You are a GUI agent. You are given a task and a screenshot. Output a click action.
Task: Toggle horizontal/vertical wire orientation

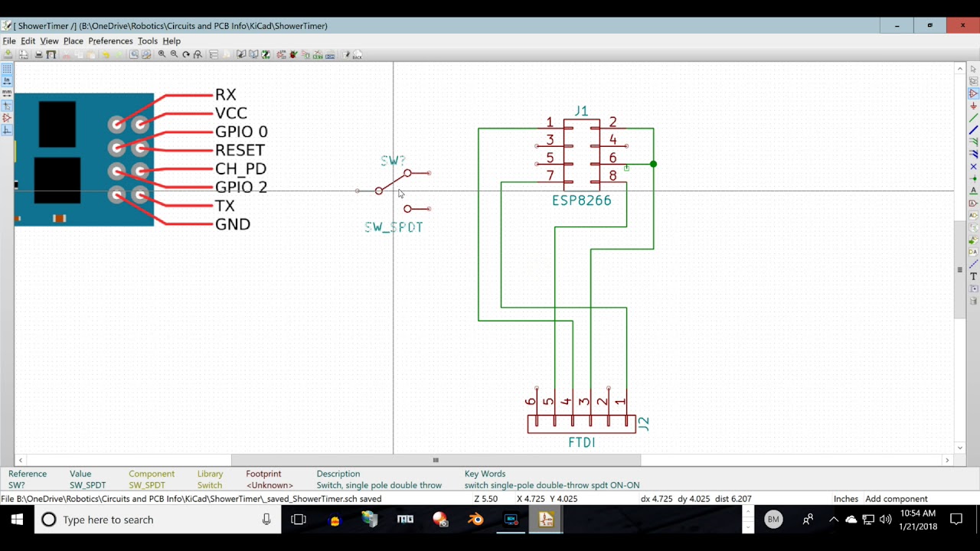point(7,130)
